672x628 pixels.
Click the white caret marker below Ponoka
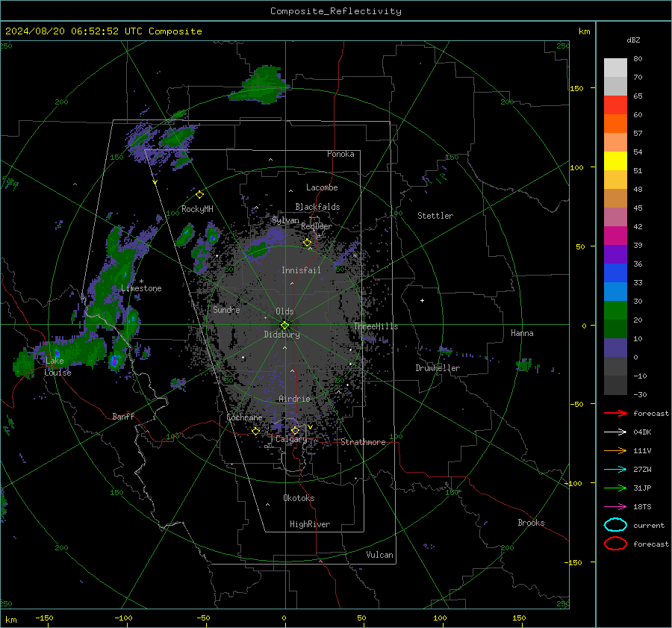point(270,160)
